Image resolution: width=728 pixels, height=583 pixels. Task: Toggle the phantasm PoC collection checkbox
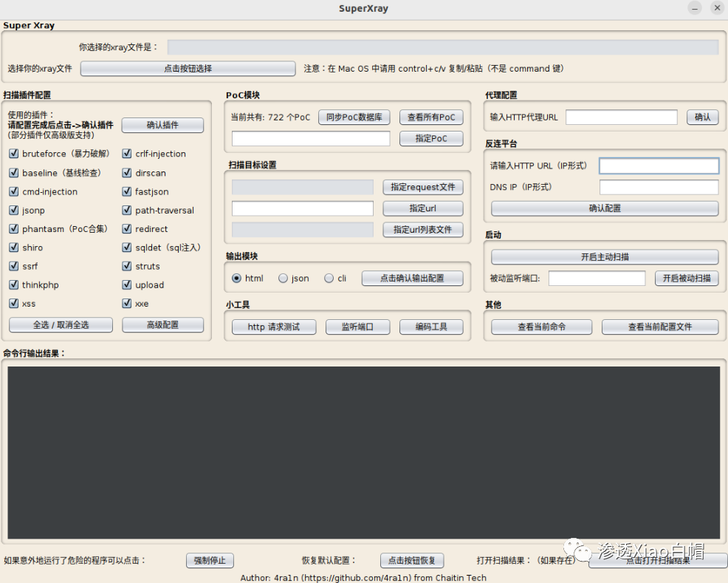[14, 228]
